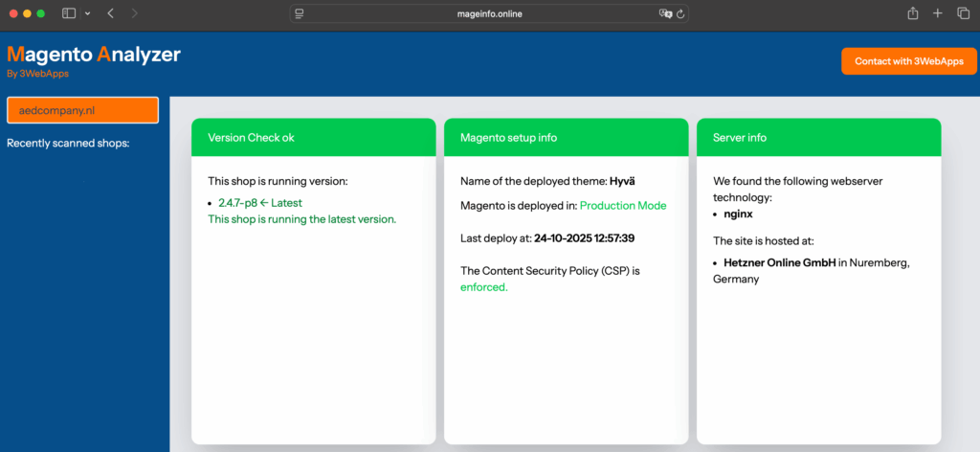Viewport: 980px width, 452px height.
Task: Reload the mageinfo.online page
Action: 680,13
